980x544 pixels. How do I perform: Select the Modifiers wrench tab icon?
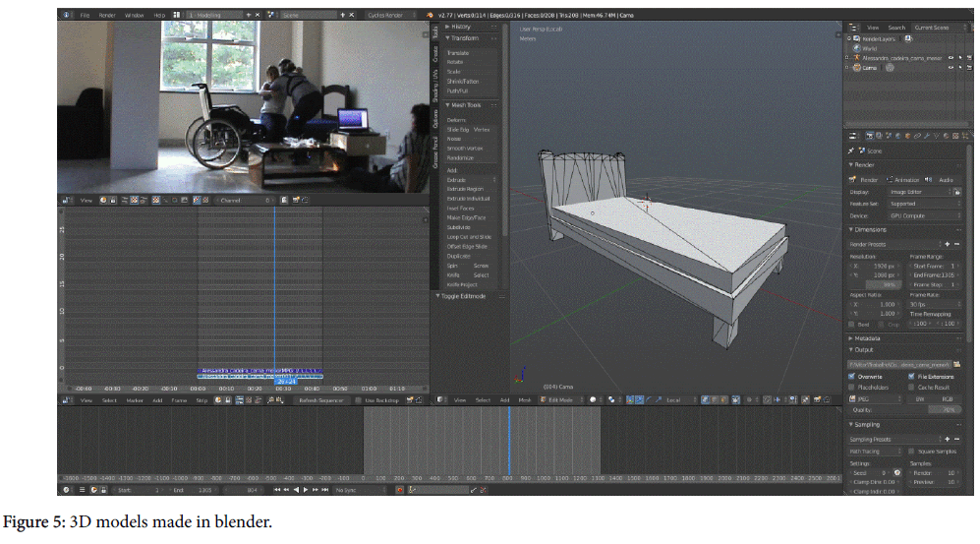point(927,136)
